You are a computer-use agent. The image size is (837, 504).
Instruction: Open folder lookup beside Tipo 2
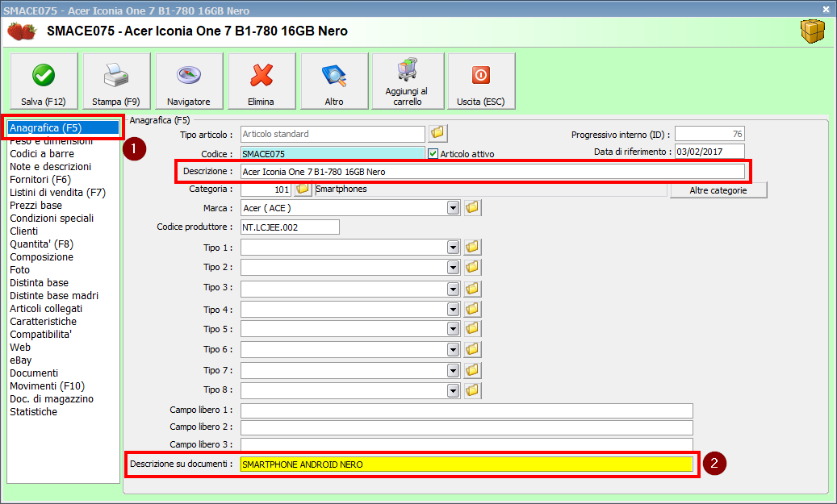[x=472, y=267]
